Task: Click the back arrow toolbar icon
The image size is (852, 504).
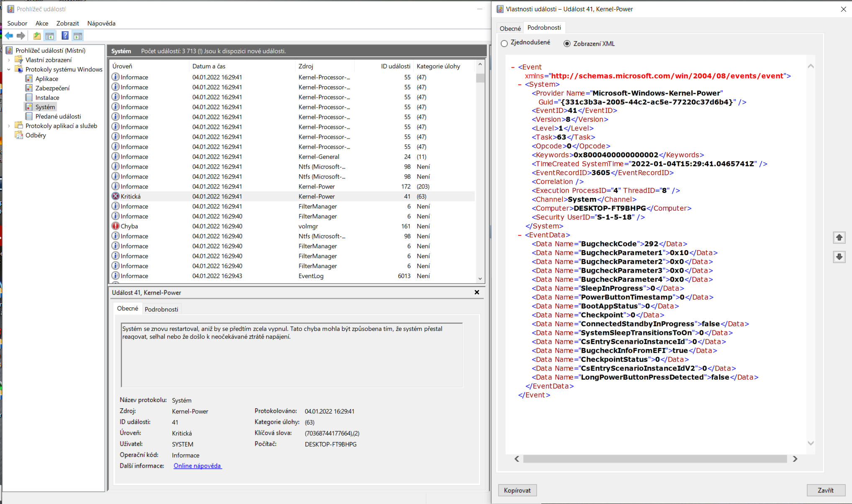Action: (9, 36)
